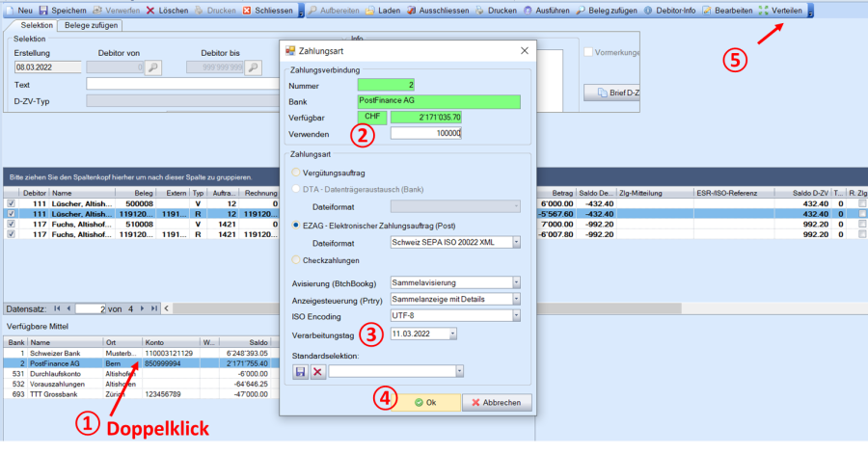Select the Vergütungsauftrag radio button
The image size is (868, 454).
pos(296,172)
